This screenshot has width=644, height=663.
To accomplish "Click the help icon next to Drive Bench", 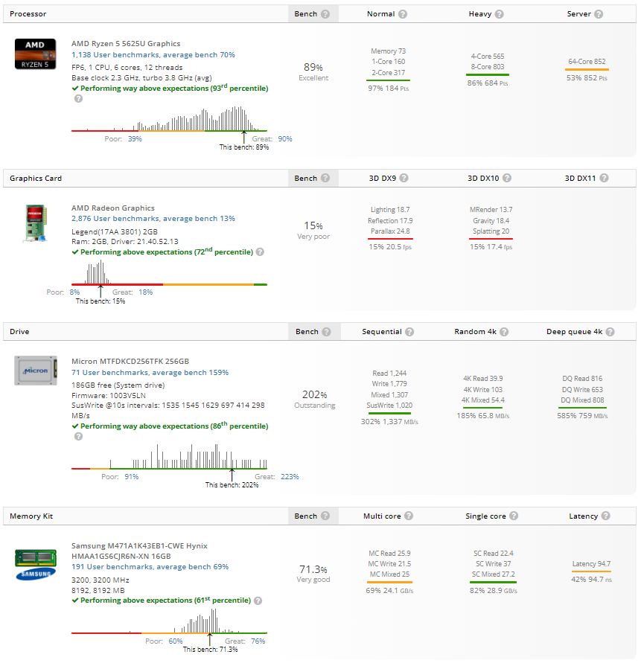I will point(326,332).
